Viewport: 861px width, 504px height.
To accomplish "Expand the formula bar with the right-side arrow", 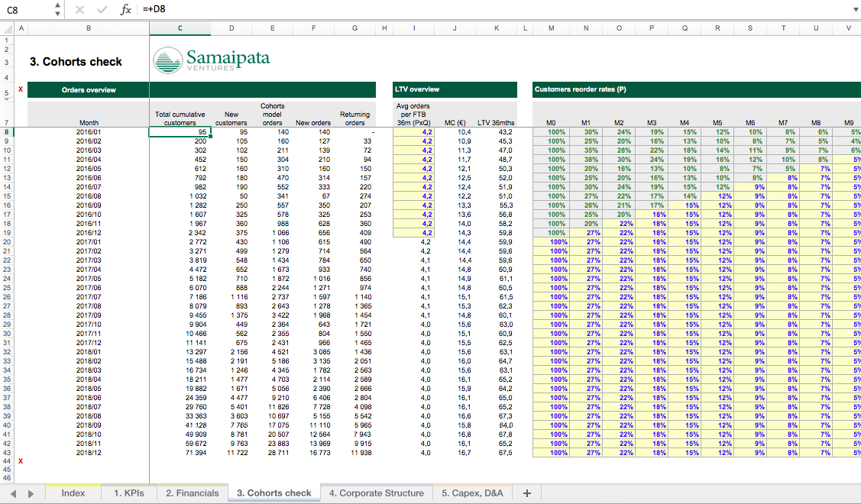I will click(855, 9).
